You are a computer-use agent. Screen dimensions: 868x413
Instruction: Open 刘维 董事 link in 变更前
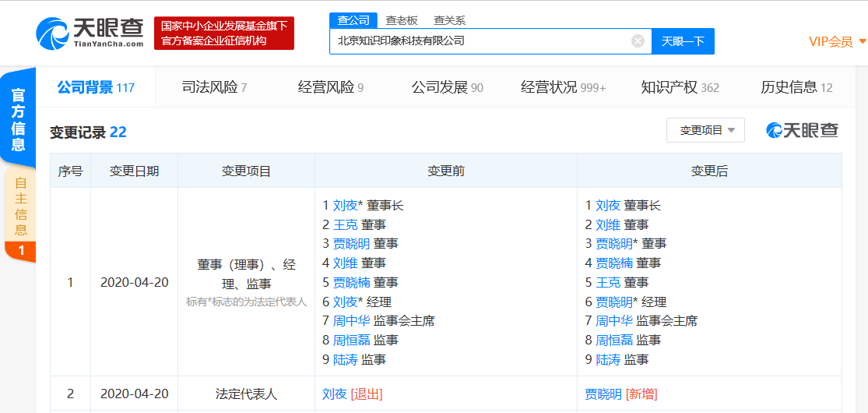pyautogui.click(x=344, y=263)
